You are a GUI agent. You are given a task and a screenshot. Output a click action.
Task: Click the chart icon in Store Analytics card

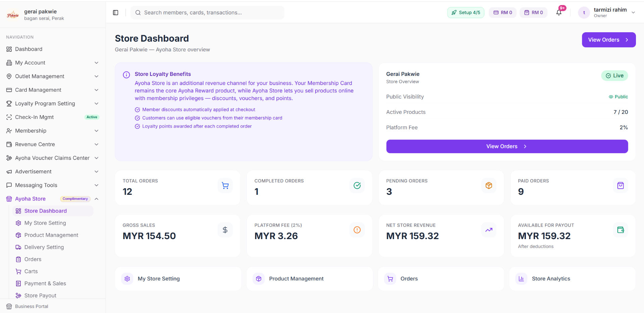(x=521, y=279)
